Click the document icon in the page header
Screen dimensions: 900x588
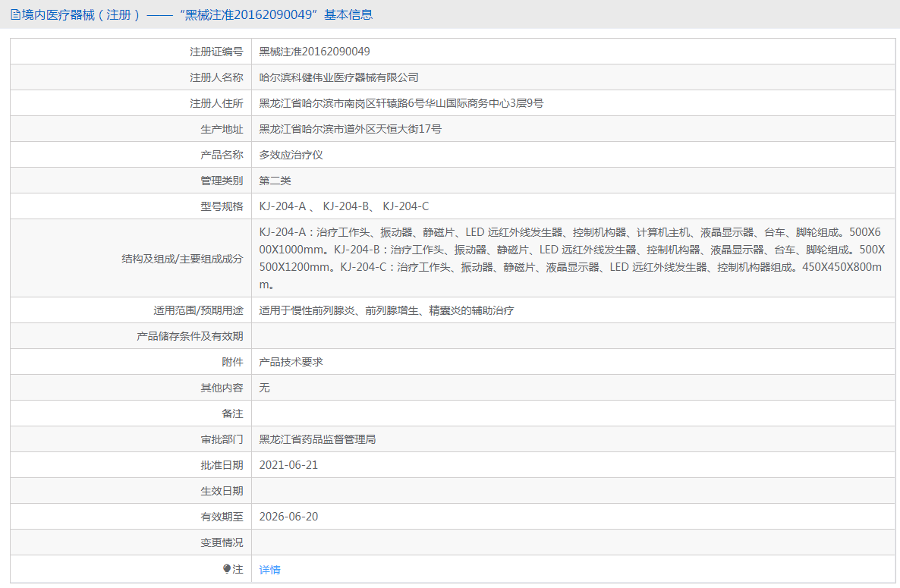coord(15,15)
